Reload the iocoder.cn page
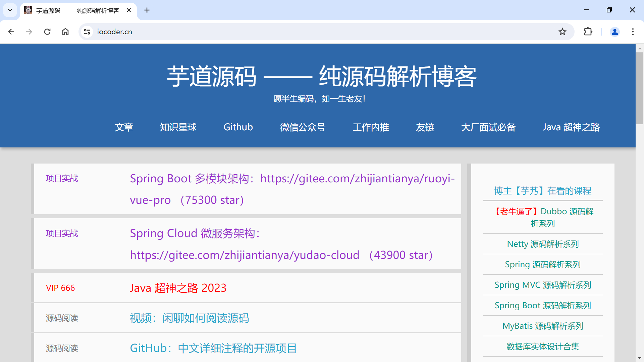The height and width of the screenshot is (362, 644). click(x=47, y=32)
